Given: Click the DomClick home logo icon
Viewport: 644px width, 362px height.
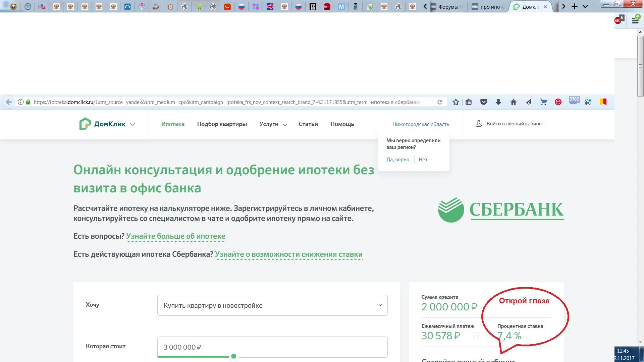Looking at the screenshot, I should click(84, 124).
